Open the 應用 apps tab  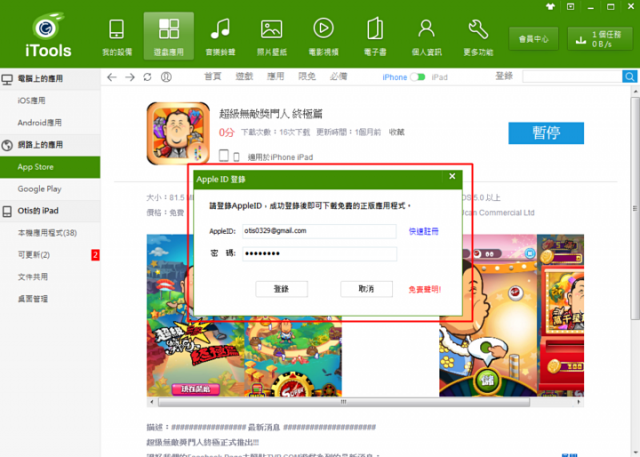(276, 76)
